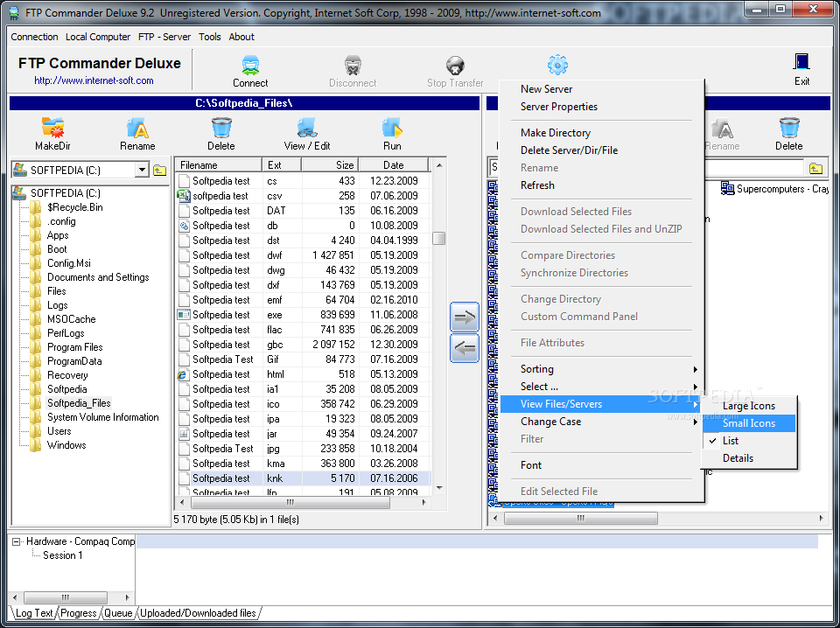The width and height of the screenshot is (840, 628).
Task: Sort list by Date column header
Action: point(393,165)
